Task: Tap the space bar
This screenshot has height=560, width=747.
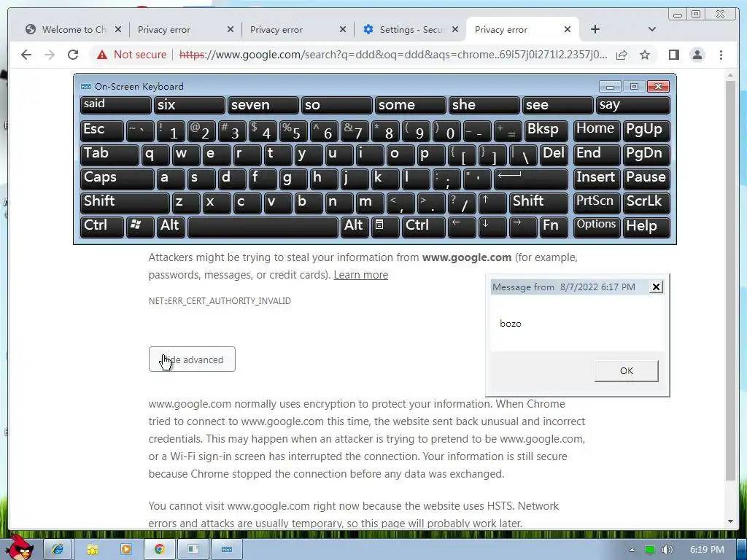Action: [x=263, y=227]
